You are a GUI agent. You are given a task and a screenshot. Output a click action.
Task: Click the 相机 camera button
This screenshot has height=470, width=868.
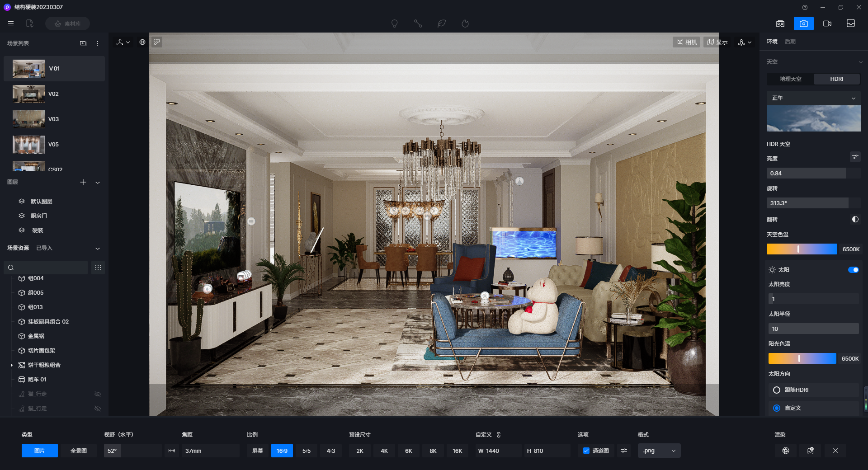point(686,42)
